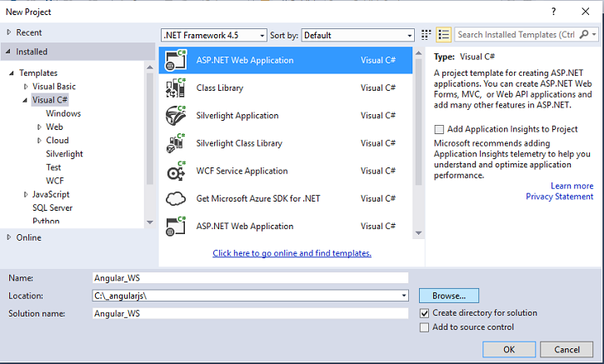Open the Sort by Default dropdown
This screenshot has width=604, height=364.
[358, 36]
